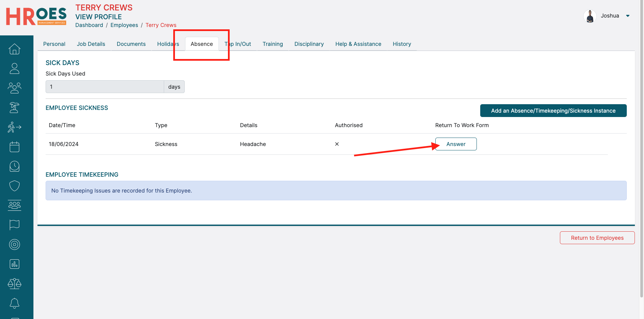Select the Disciplinary tab
Viewport: 644px width, 319px height.
tap(309, 44)
